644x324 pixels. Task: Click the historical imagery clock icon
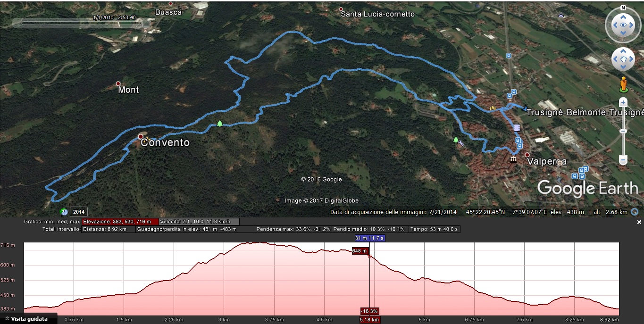pos(64,212)
